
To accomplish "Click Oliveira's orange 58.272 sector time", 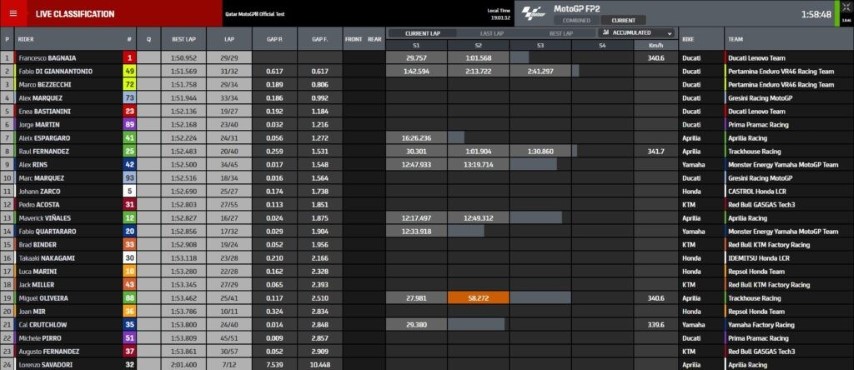I will pos(478,298).
